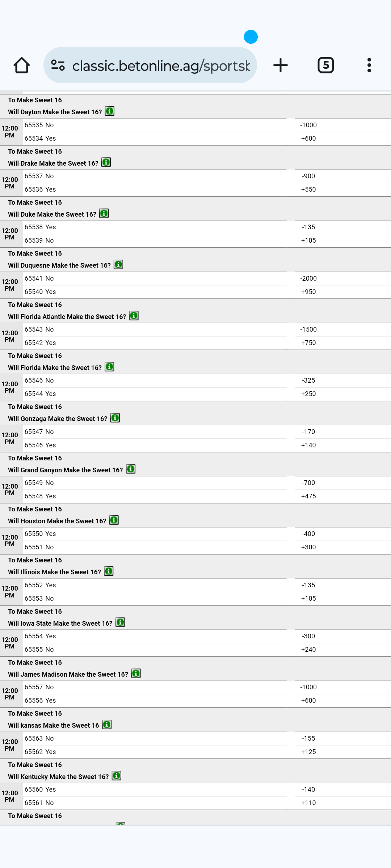This screenshot has width=391, height=868.
Task: Open the tab switcher showing 5 tabs
Action: pyautogui.click(x=325, y=65)
